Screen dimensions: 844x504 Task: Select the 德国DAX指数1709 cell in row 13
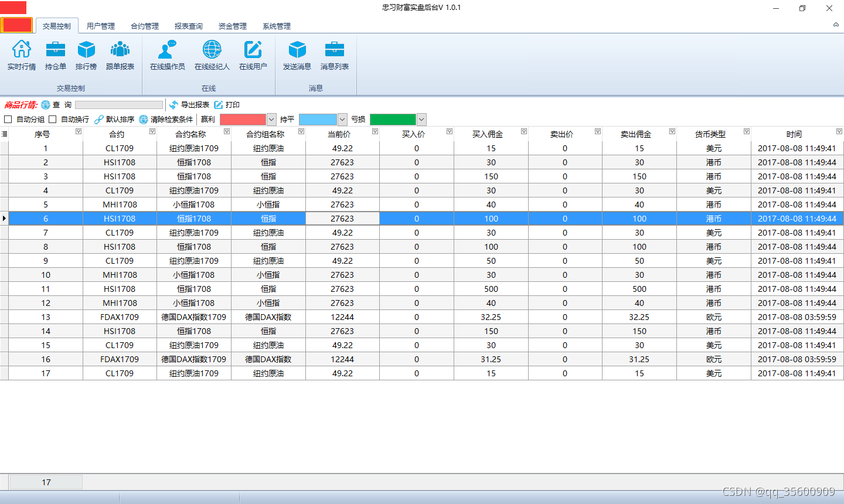[x=194, y=317]
